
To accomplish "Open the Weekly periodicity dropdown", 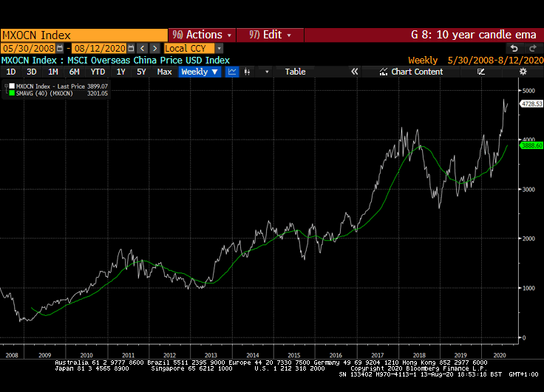I will pyautogui.click(x=200, y=72).
